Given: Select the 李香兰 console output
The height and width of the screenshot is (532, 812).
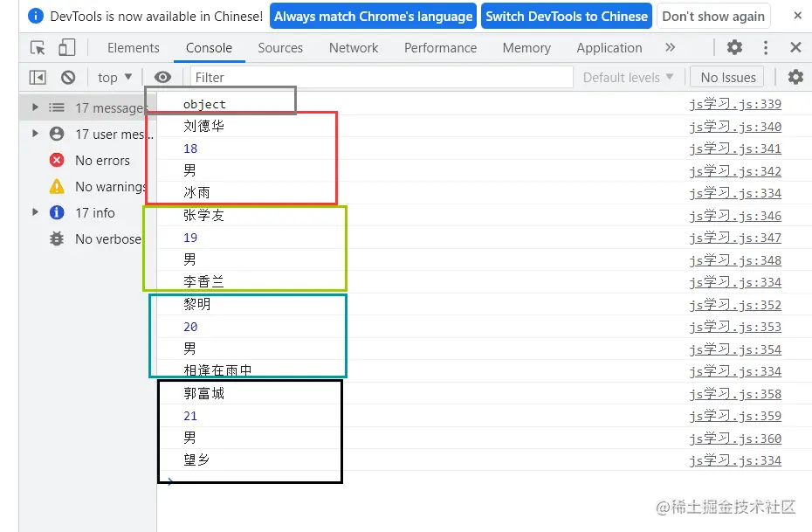Looking at the screenshot, I should 203,282.
